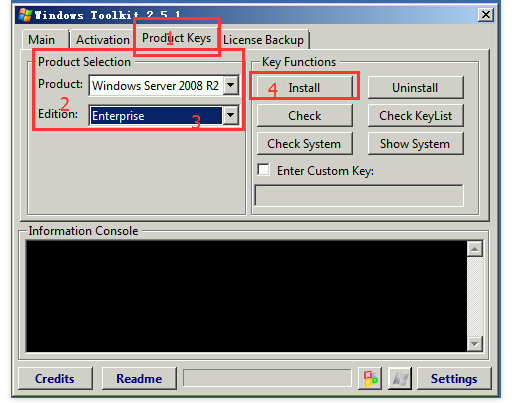Open the Settings button

(454, 378)
